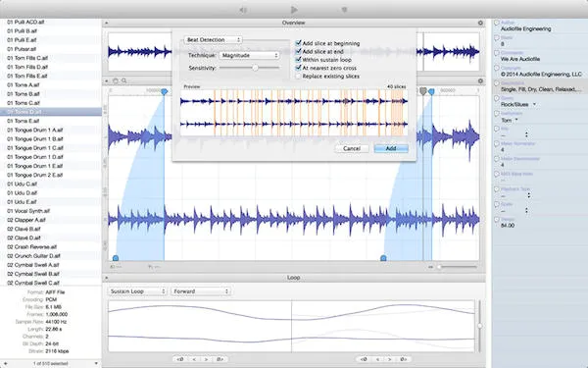
Task: Select file 01 Toms E.aif
Action: (x=51, y=121)
